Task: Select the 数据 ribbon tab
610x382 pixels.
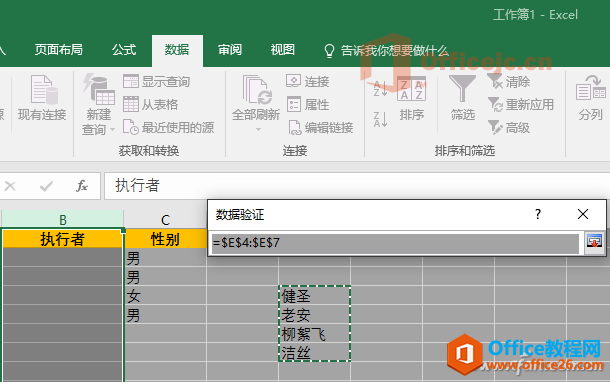Action: tap(177, 50)
